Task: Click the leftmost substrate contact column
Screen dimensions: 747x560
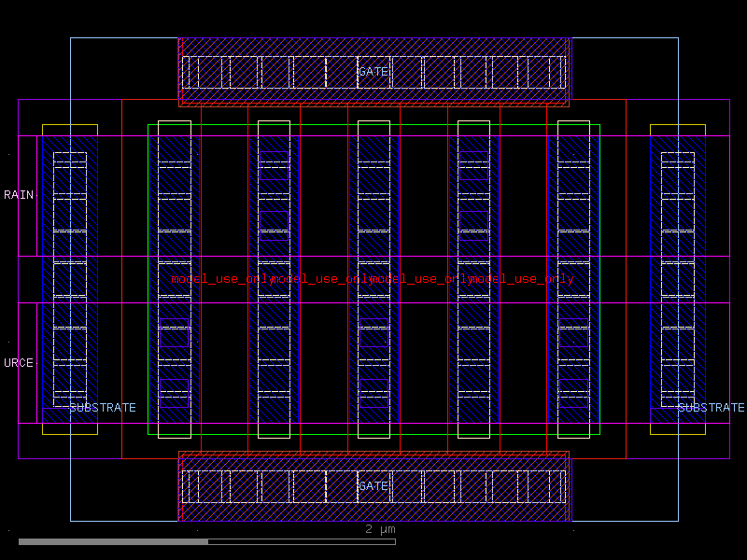Action: (70, 271)
